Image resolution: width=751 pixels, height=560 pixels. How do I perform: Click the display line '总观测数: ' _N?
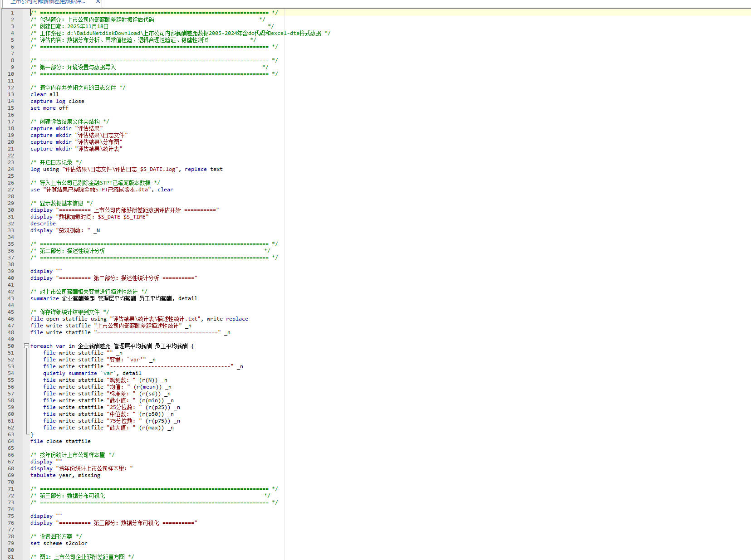[x=65, y=230]
